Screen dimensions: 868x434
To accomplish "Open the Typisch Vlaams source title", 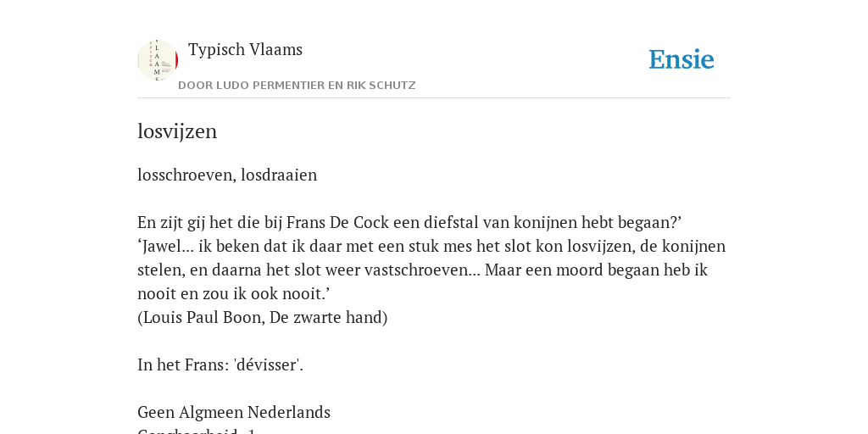I will pyautogui.click(x=245, y=50).
